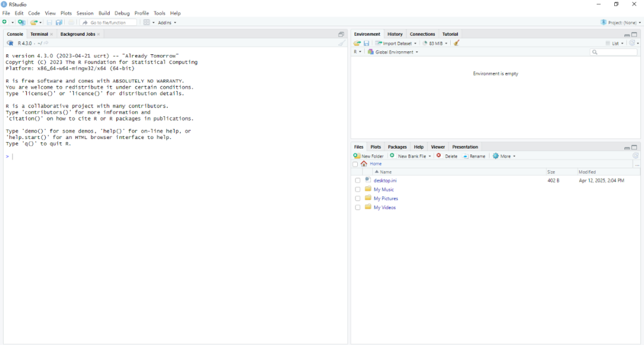This screenshot has height=345, width=644.
Task: Open the Session menu
Action: 85,13
